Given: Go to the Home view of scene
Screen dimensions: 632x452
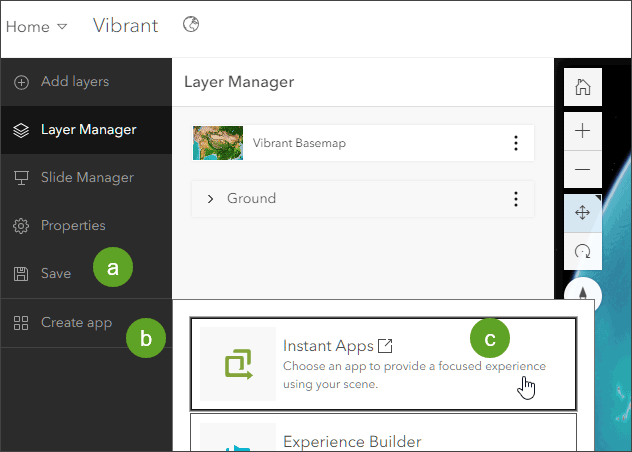Looking at the screenshot, I should click(582, 87).
